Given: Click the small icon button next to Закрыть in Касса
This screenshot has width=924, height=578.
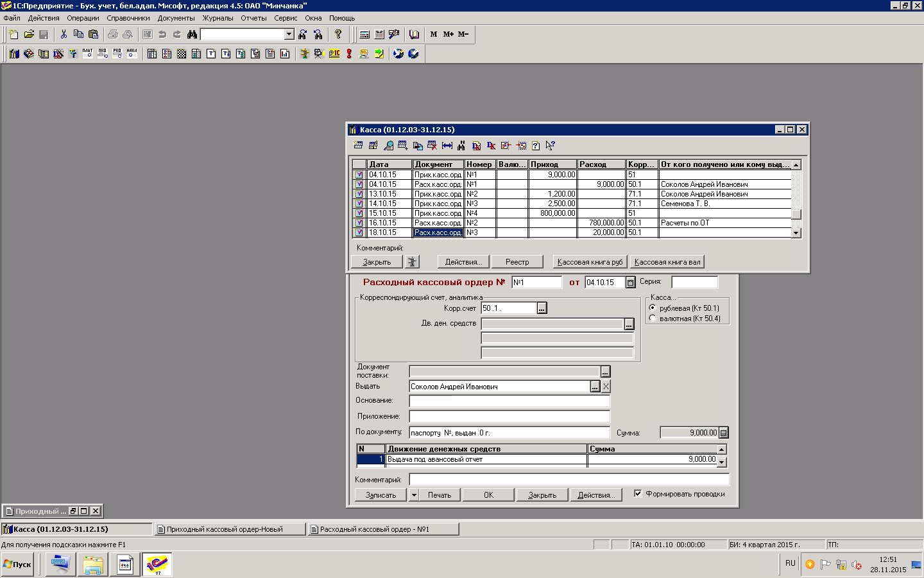Looking at the screenshot, I should [x=412, y=262].
